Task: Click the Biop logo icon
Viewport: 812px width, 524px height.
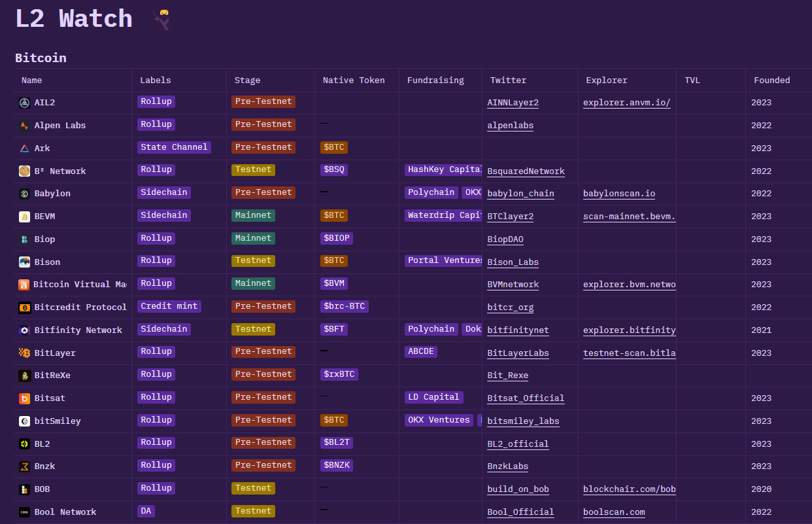Action: tap(24, 239)
